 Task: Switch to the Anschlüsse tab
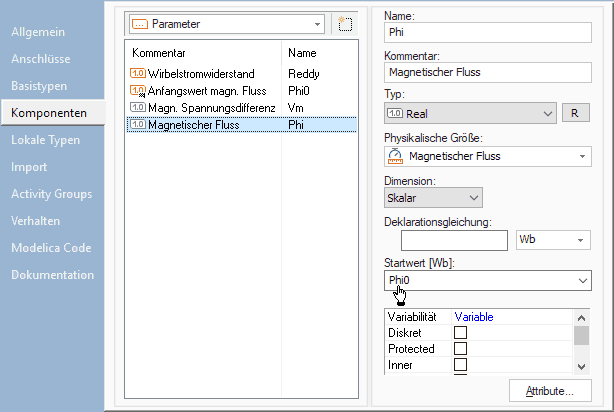click(41, 59)
